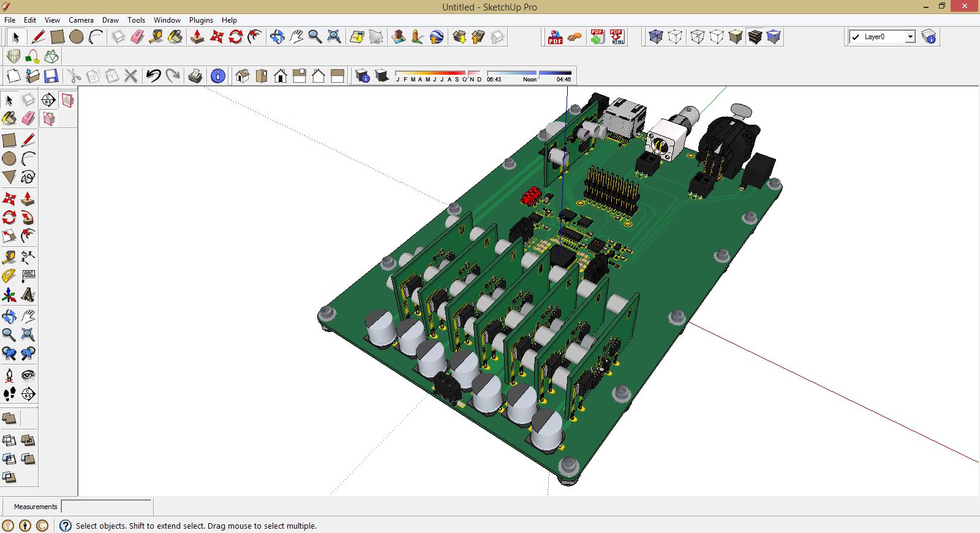The height and width of the screenshot is (533, 980).
Task: Select the Text label tool
Action: pos(28,276)
